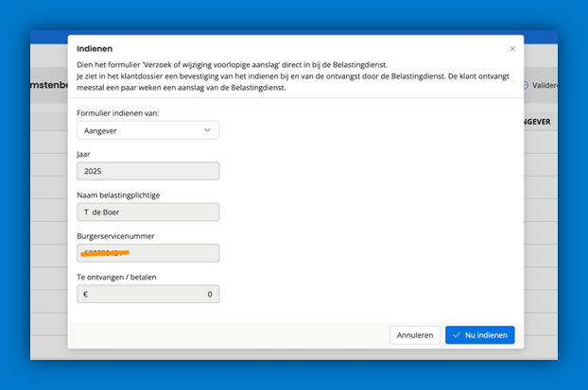Expand the chevron arrow next to Aangever
Viewport: 588px width, 390px height.
point(207,130)
